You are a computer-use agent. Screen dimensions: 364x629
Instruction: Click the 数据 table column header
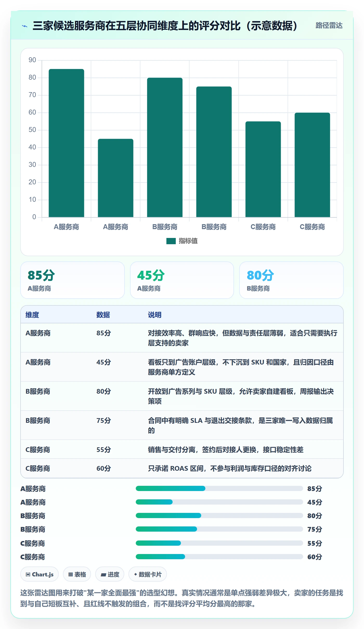point(103,315)
